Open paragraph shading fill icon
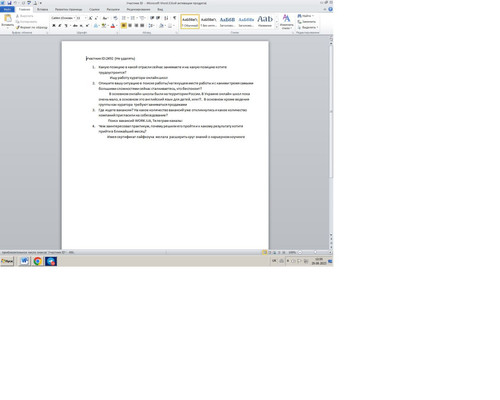This screenshot has width=500, height=400. 162,26
